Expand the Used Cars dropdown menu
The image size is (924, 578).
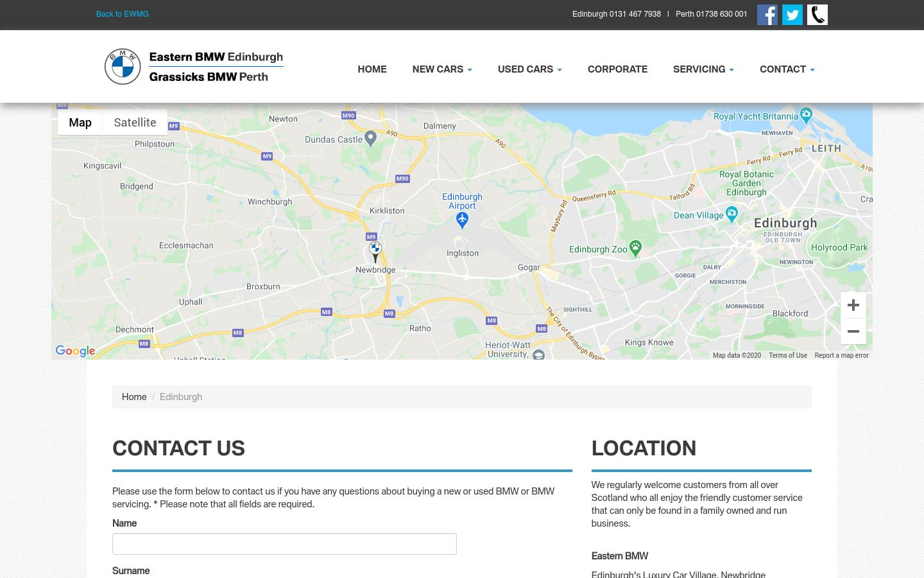530,69
